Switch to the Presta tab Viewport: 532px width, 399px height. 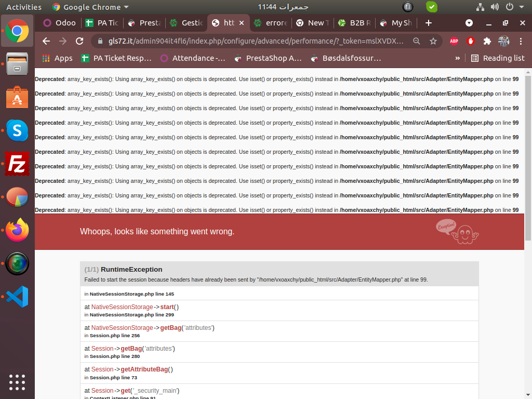[144, 23]
